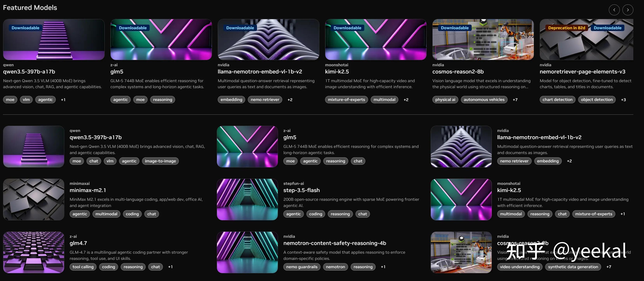Expand +7 tags beside "synthetic data generation" tag

tap(609, 267)
